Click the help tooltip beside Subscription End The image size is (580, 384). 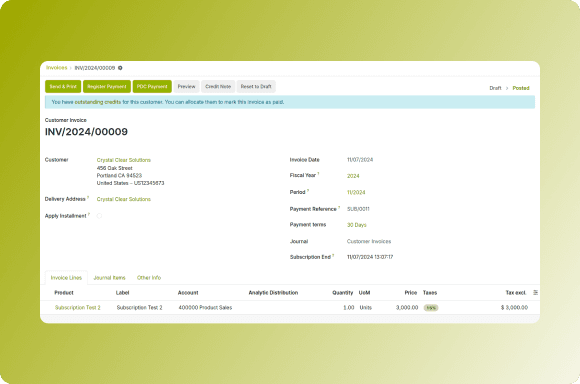click(333, 255)
